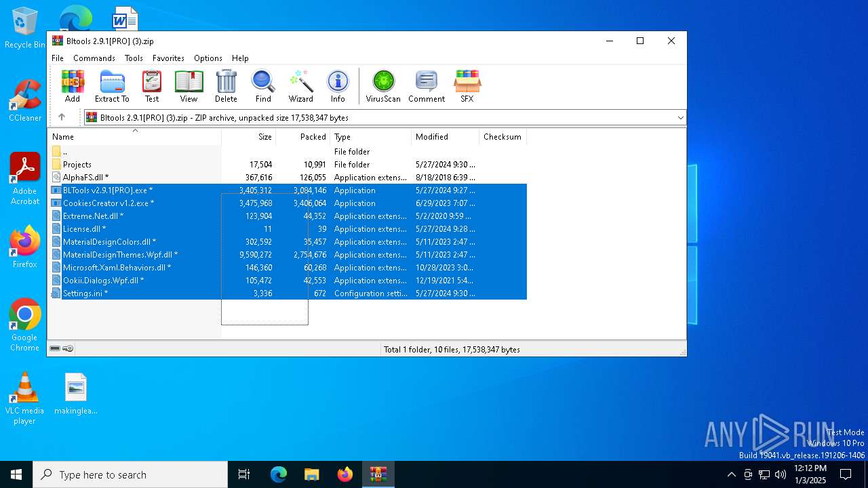Open the File menu

[x=58, y=58]
